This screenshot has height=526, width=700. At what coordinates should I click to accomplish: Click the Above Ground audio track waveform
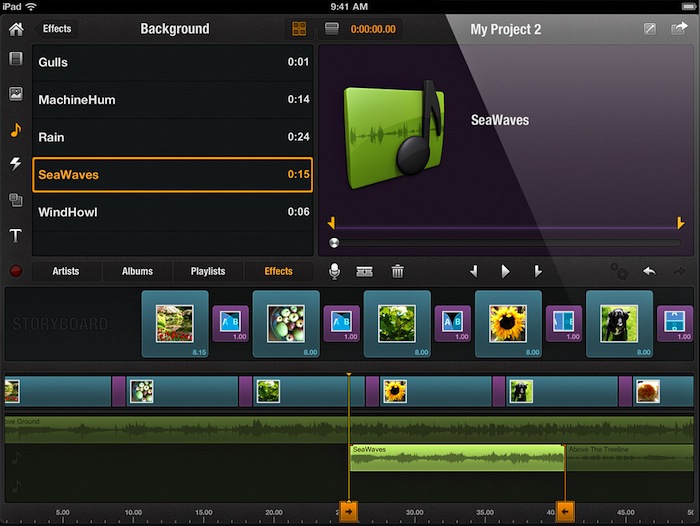(x=349, y=430)
